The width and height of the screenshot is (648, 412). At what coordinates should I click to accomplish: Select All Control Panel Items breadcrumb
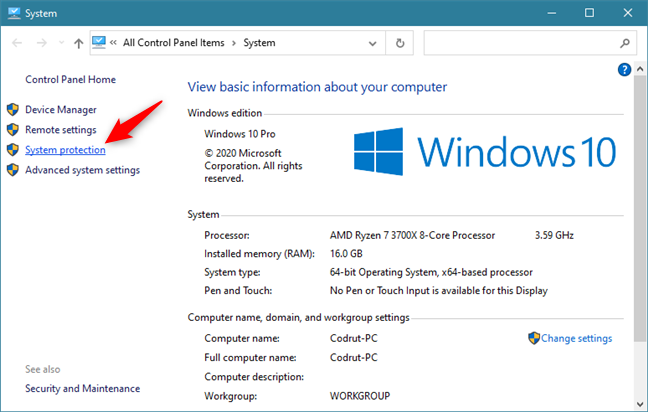177,44
